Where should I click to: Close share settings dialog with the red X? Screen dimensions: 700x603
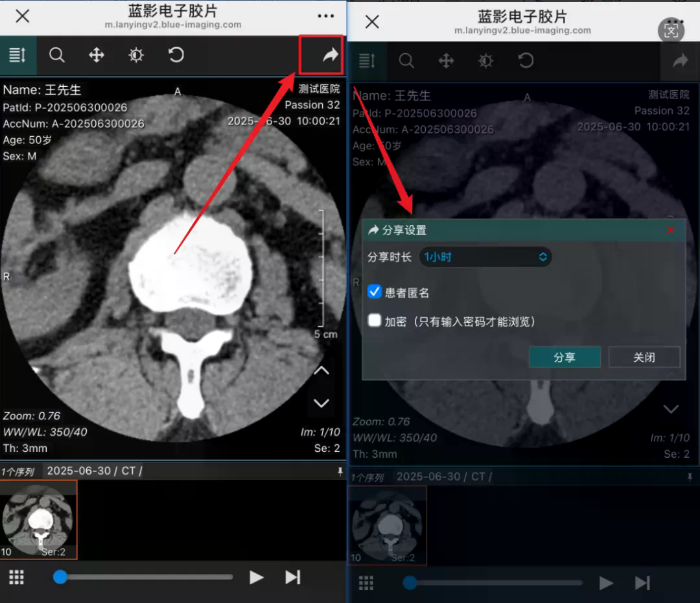pyautogui.click(x=671, y=230)
